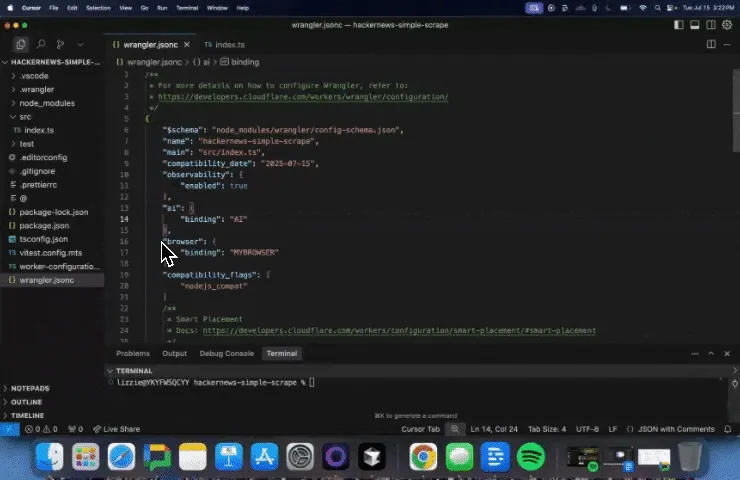Expand the node_modules folder
The image size is (740, 480).
[x=46, y=103]
